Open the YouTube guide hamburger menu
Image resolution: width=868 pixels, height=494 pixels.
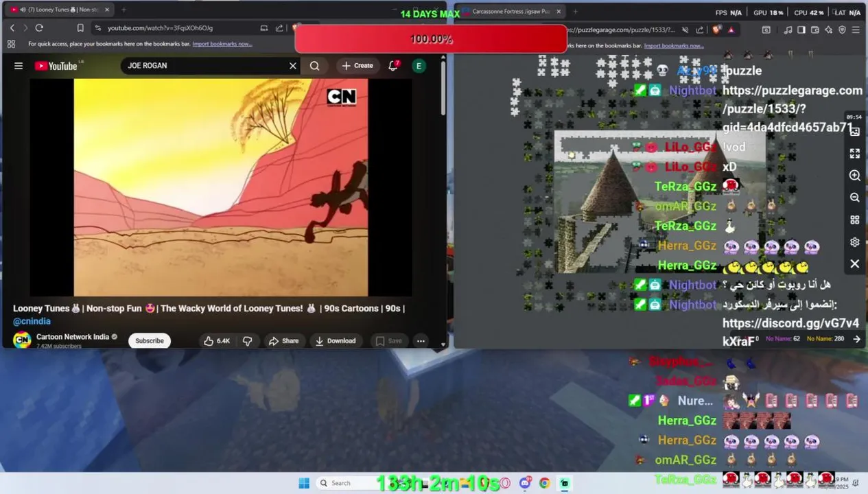click(19, 66)
